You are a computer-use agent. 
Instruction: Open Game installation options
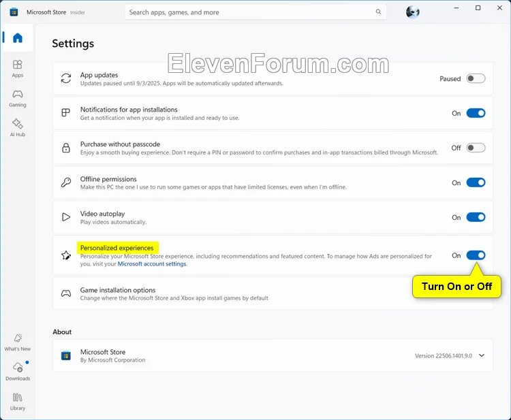[x=273, y=293]
